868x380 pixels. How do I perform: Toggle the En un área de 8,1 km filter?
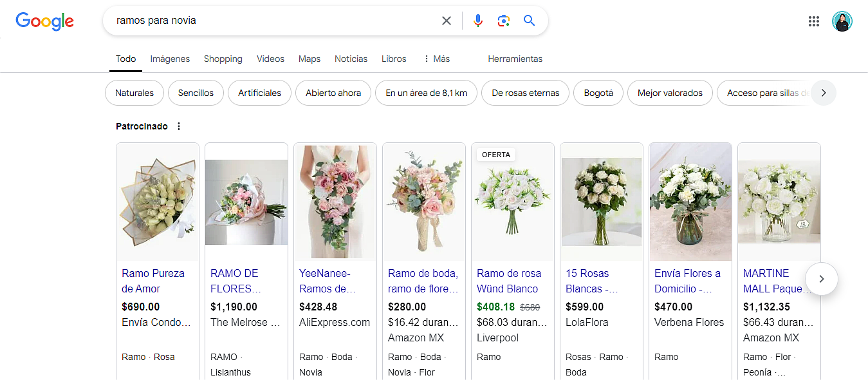[426, 93]
